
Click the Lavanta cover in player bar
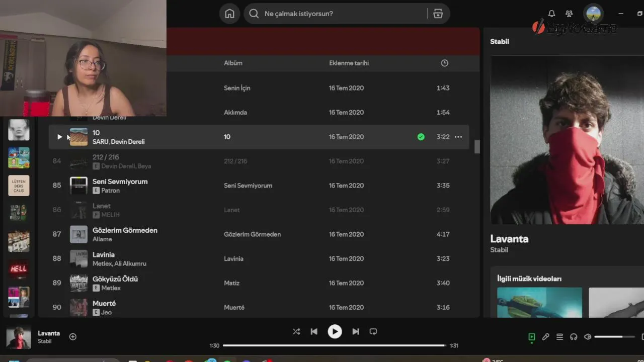(x=19, y=337)
